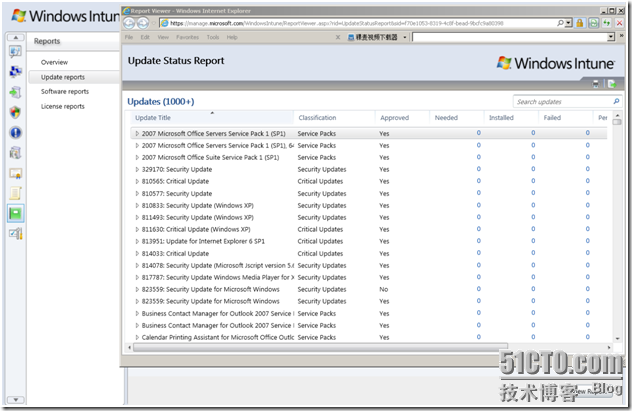Screen dimensions: 632x411
Task: Click the browser Forward button
Action: tap(143, 23)
